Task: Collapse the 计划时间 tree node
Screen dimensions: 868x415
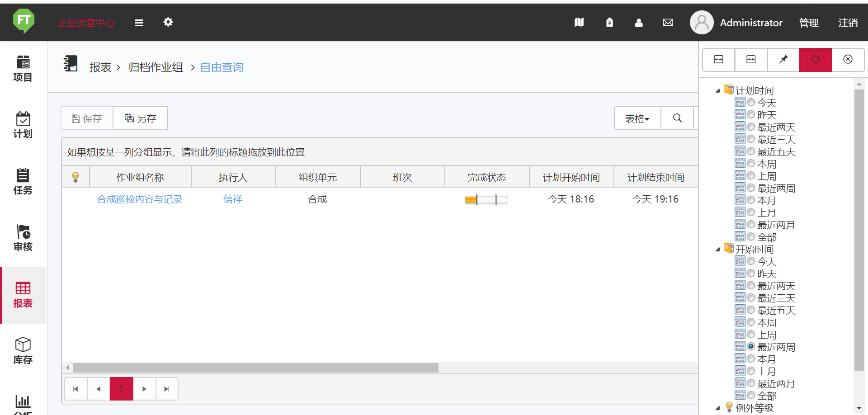Action: (x=717, y=91)
